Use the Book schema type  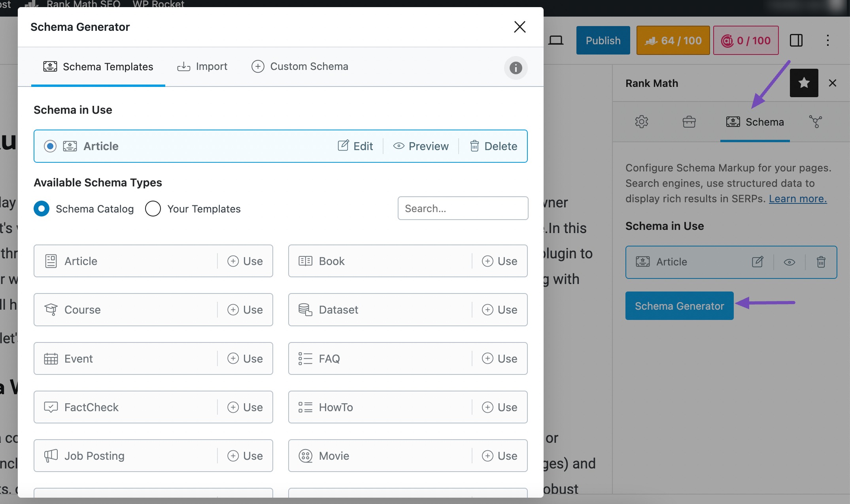[500, 261]
